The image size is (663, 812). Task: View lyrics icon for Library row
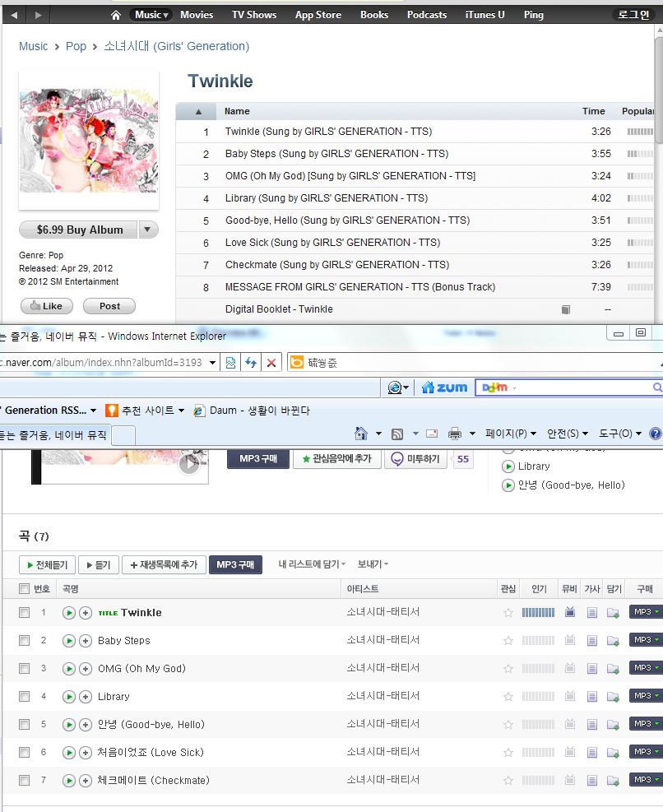click(592, 697)
